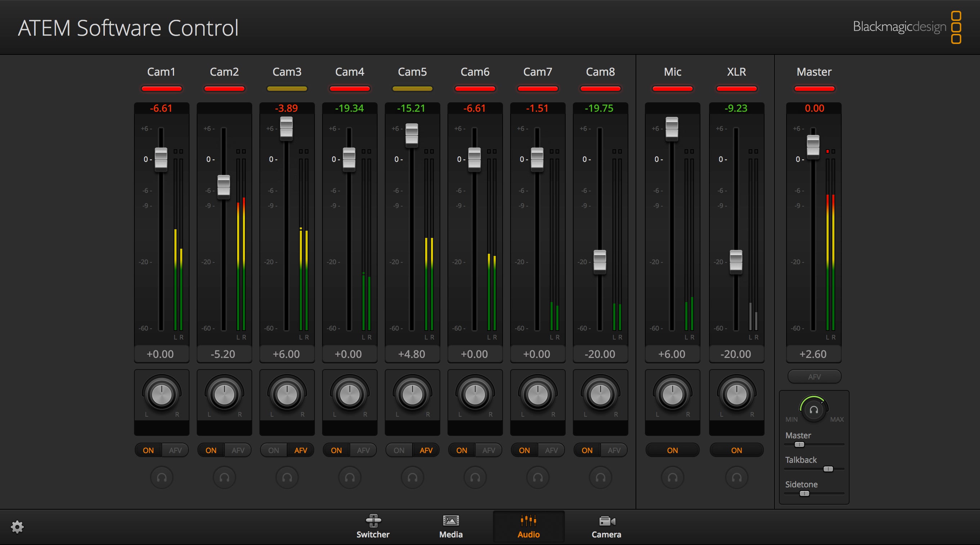Switch to the Switcher tab
Image resolution: width=980 pixels, height=545 pixels.
pyautogui.click(x=373, y=527)
